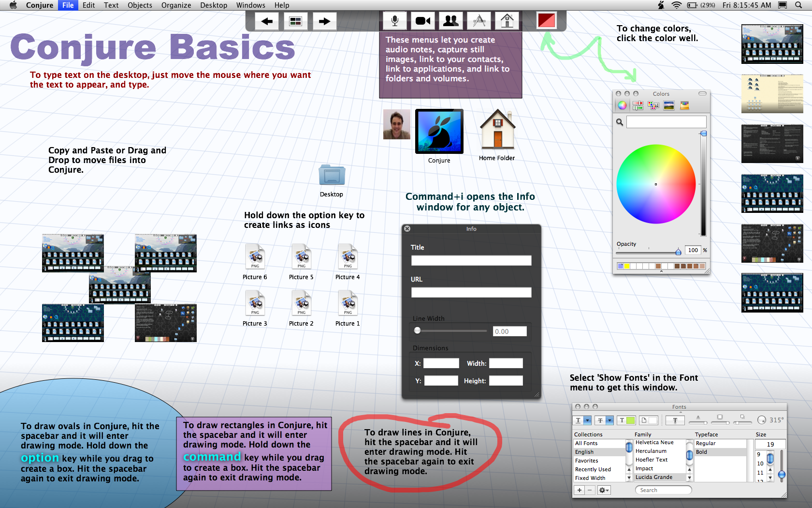This screenshot has width=812, height=508.
Task: Open the gear action menu in Fonts
Action: (604, 490)
